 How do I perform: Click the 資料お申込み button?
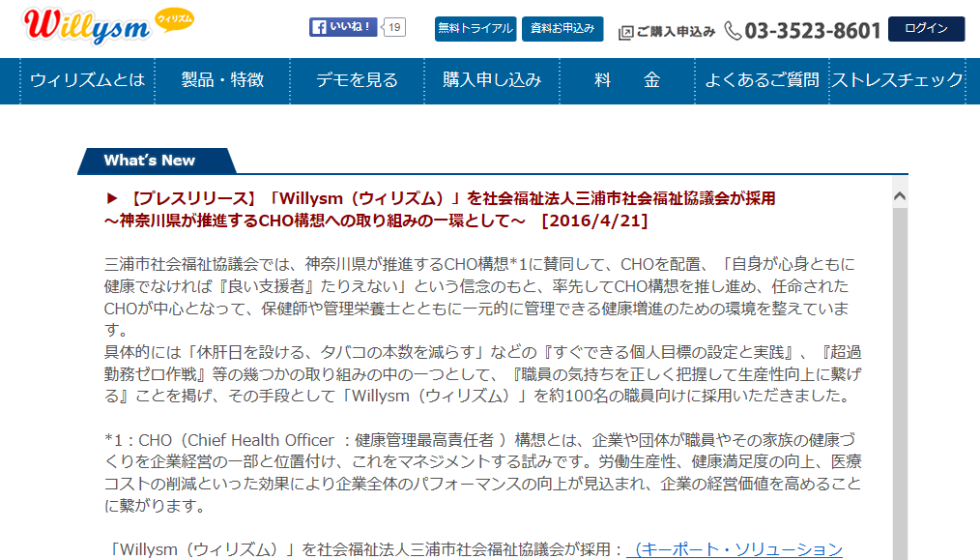pyautogui.click(x=562, y=29)
